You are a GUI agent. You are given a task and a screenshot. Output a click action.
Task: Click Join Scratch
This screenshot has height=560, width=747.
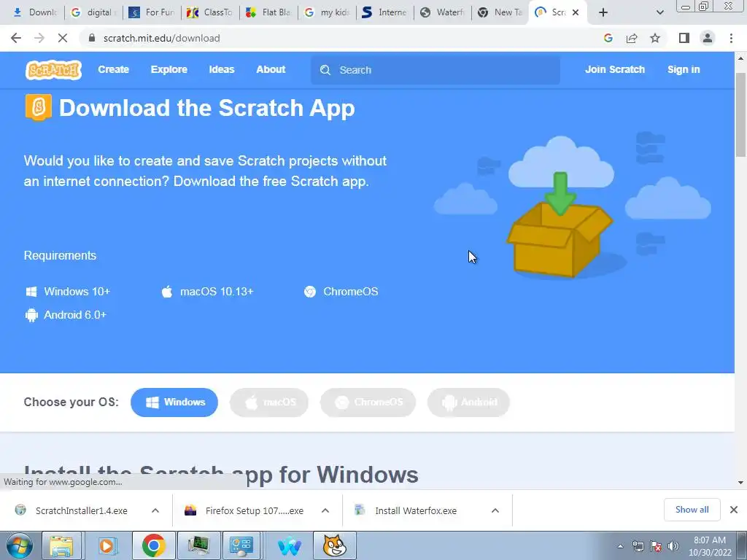[x=614, y=69]
